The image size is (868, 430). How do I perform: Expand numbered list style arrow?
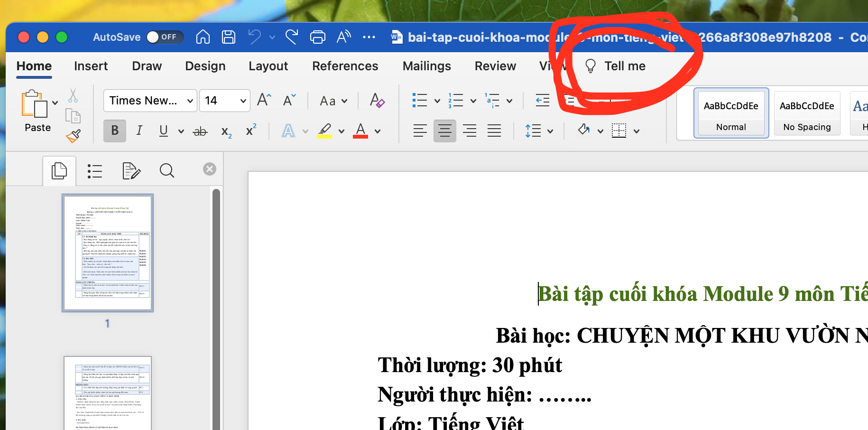tap(473, 101)
